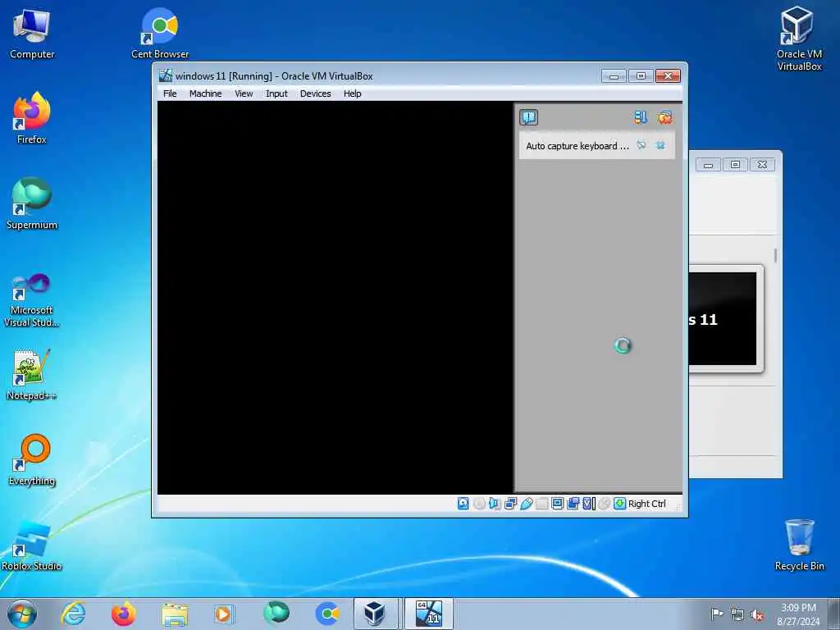Viewport: 840px width, 630px height.
Task: Click the scrollbar in background Manager window
Action: pyautogui.click(x=775, y=256)
